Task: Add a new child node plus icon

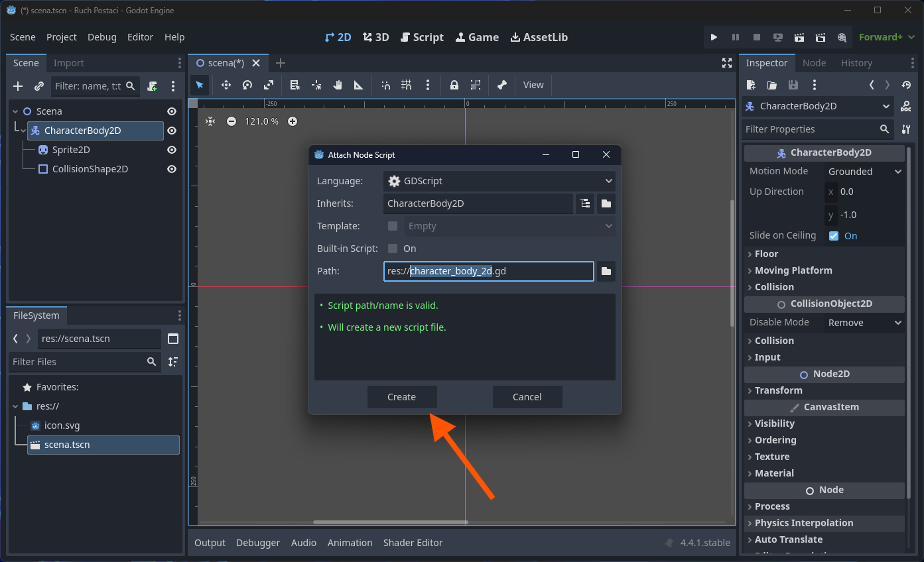Action: click(18, 86)
